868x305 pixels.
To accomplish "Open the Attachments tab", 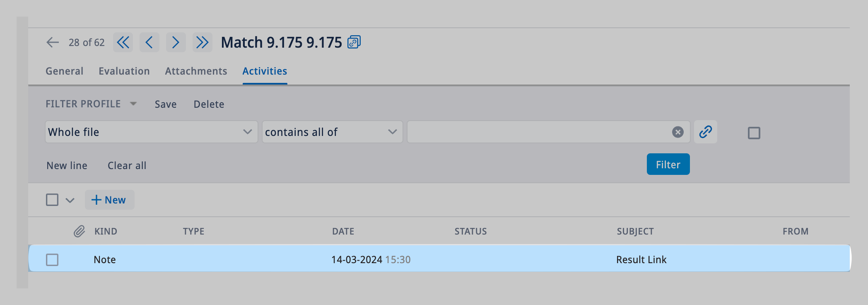I will click(x=196, y=71).
